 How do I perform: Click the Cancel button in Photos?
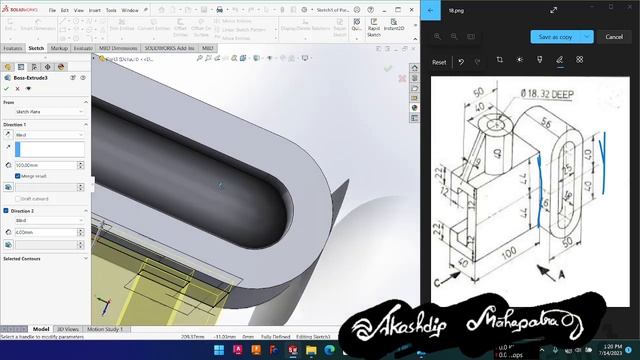(614, 37)
